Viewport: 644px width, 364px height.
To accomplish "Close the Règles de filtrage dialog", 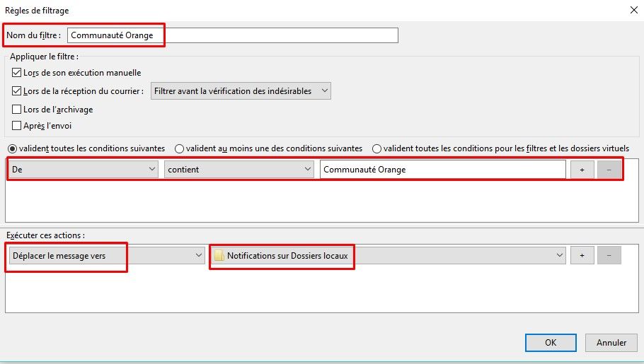I will click(633, 10).
